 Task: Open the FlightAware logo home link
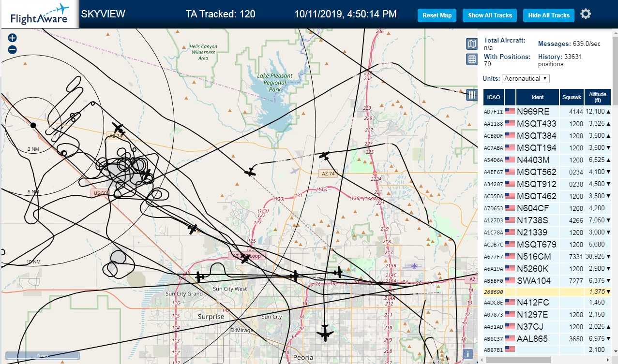pos(40,14)
